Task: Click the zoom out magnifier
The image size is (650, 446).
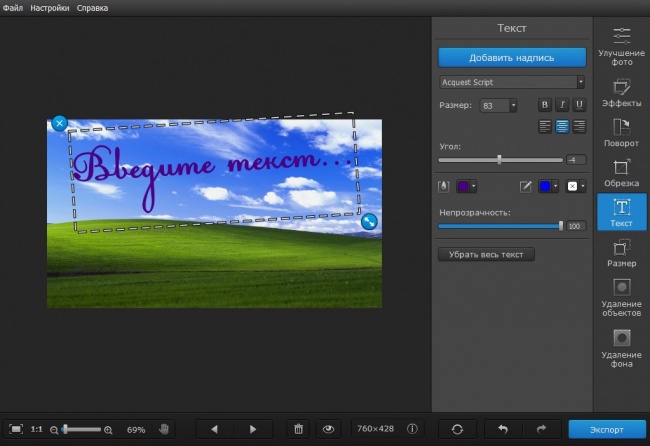Action: 54,430
